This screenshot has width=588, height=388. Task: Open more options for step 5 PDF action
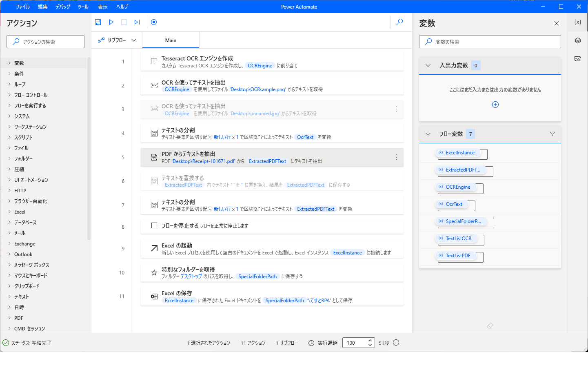point(397,157)
